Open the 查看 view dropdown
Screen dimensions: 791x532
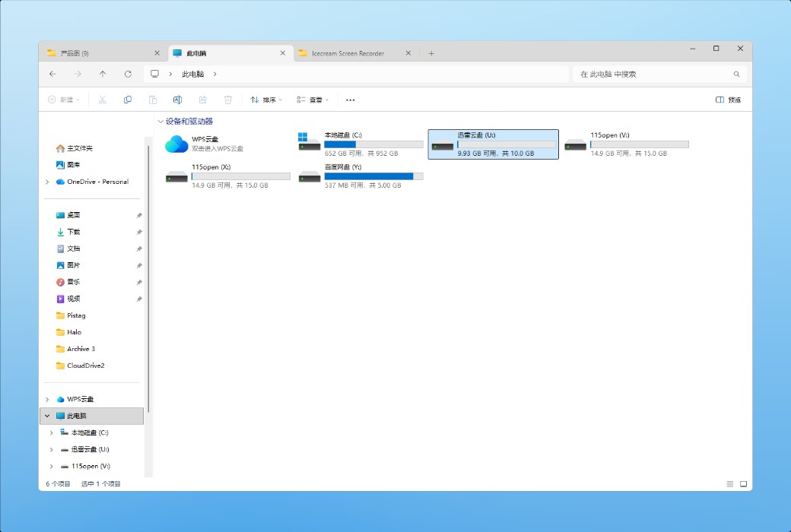pyautogui.click(x=313, y=100)
